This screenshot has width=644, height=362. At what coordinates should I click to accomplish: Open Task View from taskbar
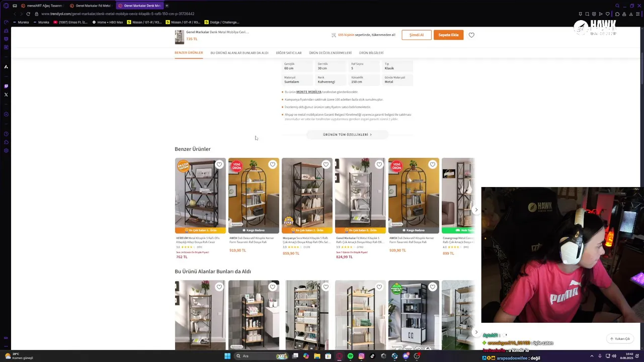295,356
